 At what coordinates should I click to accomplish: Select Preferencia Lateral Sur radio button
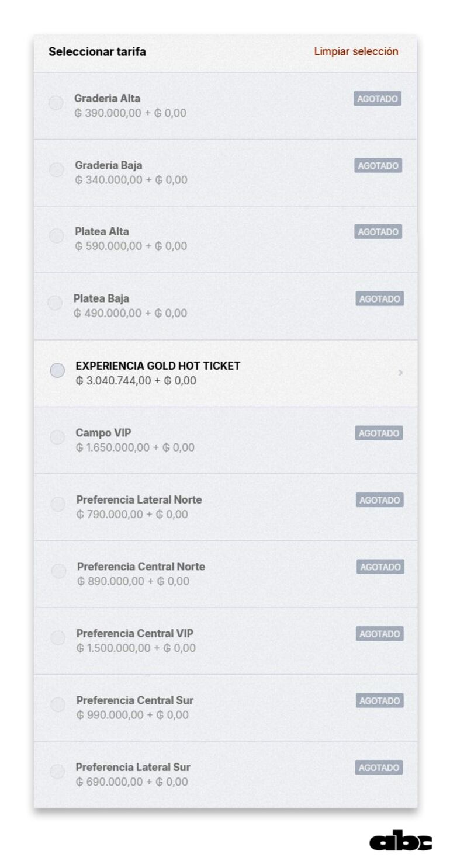pos(57,772)
